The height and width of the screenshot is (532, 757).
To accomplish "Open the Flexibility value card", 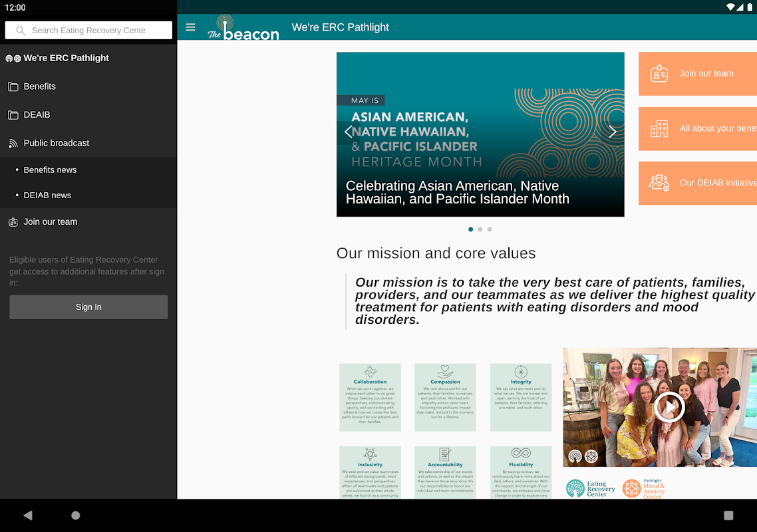I will point(521,473).
